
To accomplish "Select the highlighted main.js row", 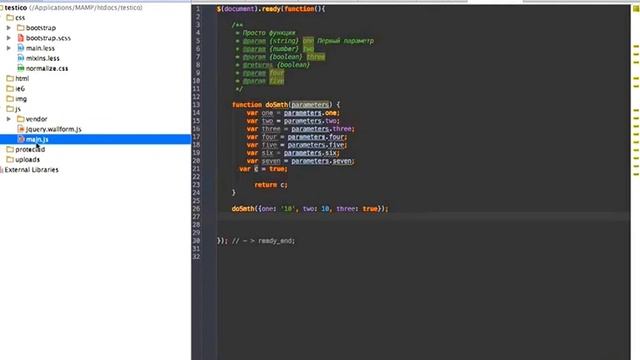I will tap(96, 139).
